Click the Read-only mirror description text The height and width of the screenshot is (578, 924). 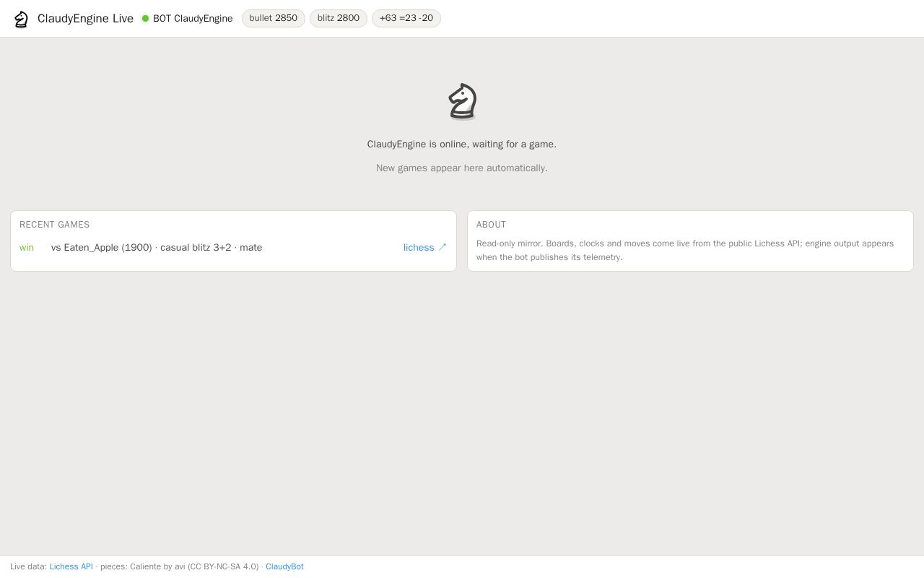click(685, 250)
